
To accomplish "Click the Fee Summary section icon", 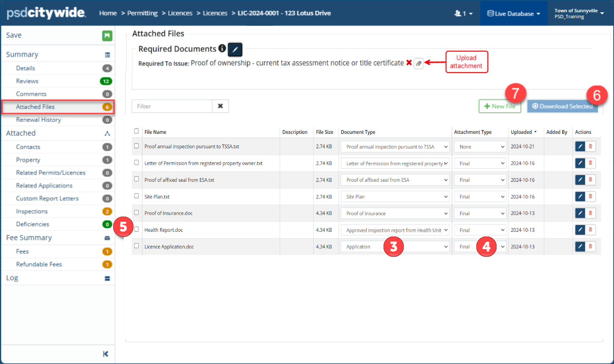I will click(107, 238).
